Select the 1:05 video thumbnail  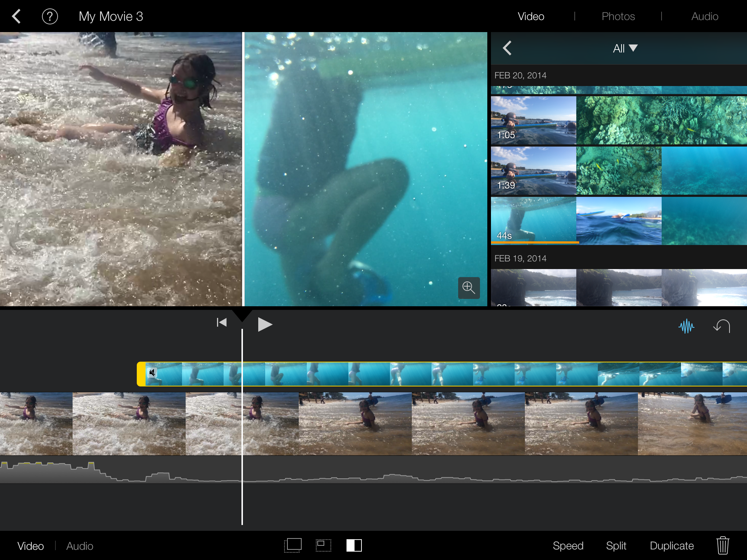coord(533,120)
